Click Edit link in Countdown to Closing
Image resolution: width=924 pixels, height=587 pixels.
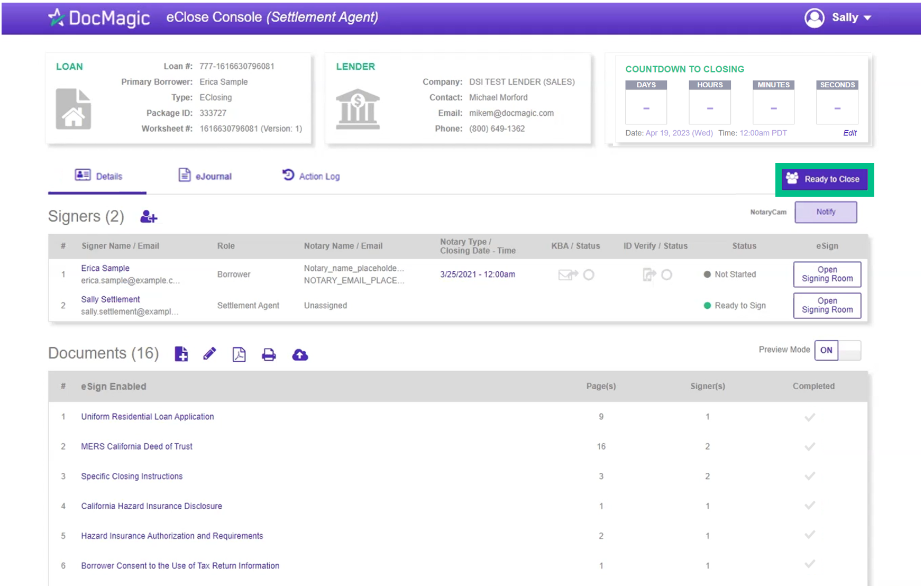click(849, 133)
